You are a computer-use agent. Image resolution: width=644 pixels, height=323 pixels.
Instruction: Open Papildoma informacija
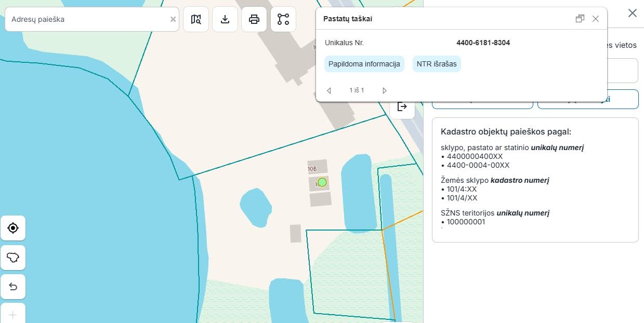[364, 64]
